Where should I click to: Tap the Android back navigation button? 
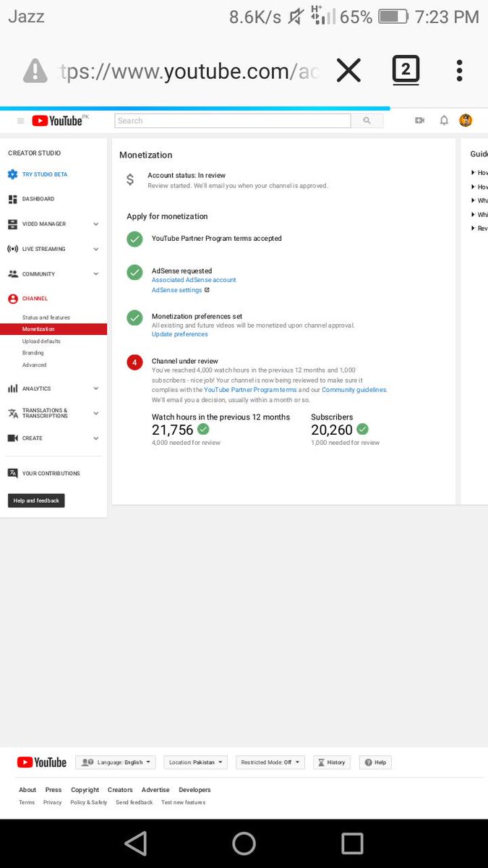(136, 843)
